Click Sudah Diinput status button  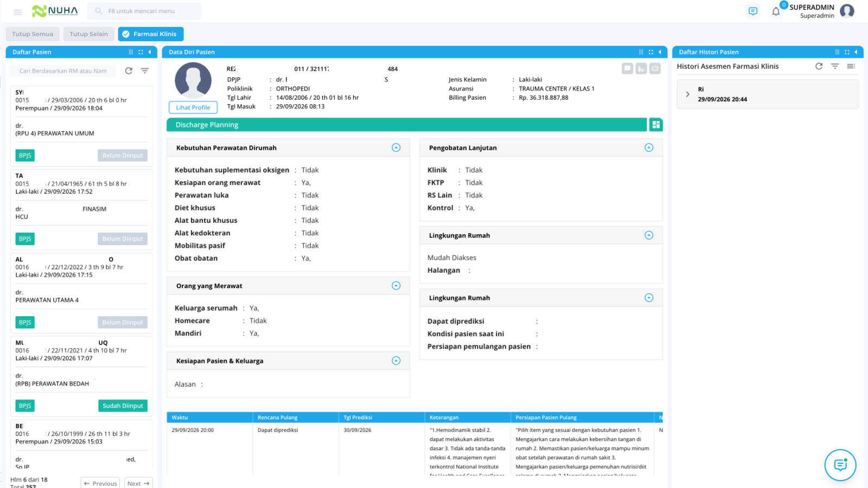pyautogui.click(x=123, y=406)
